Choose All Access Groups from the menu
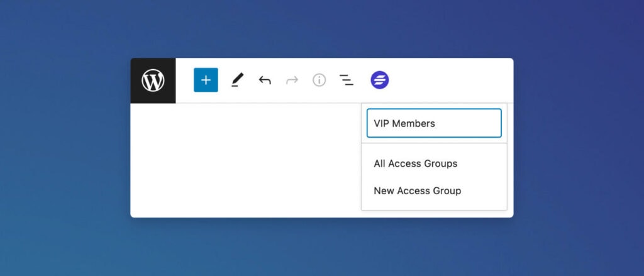The width and height of the screenshot is (644, 276). point(416,163)
